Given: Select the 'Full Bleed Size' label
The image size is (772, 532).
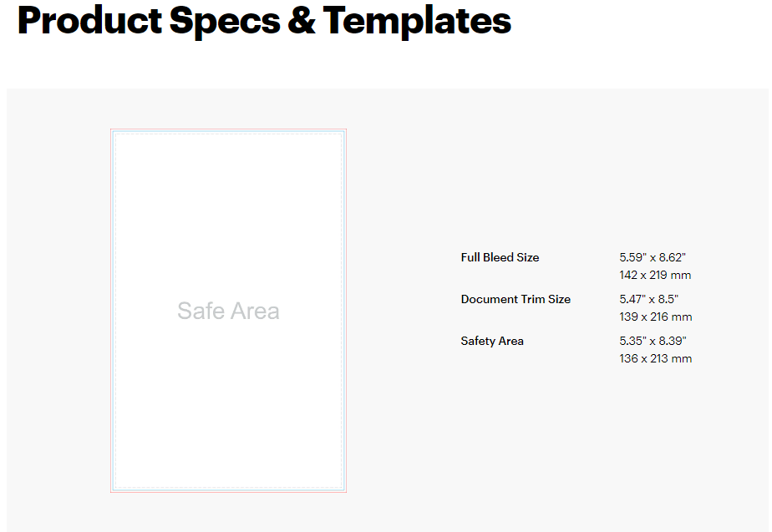Looking at the screenshot, I should click(500, 257).
